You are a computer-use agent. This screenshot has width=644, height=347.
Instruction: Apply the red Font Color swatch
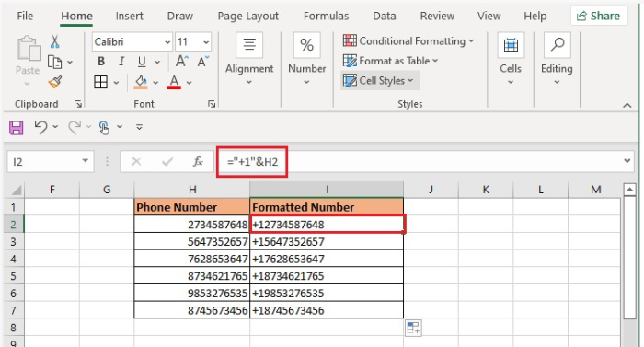click(x=174, y=82)
